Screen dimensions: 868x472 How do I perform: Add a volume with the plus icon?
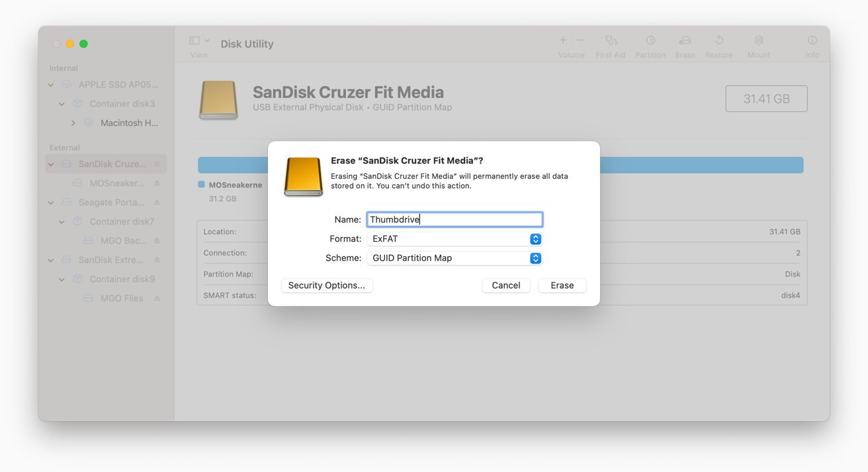coord(562,40)
